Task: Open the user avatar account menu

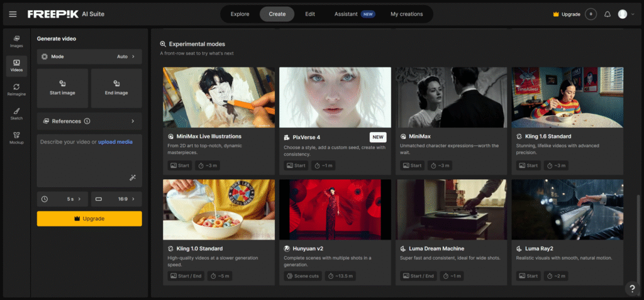Action: (x=623, y=14)
